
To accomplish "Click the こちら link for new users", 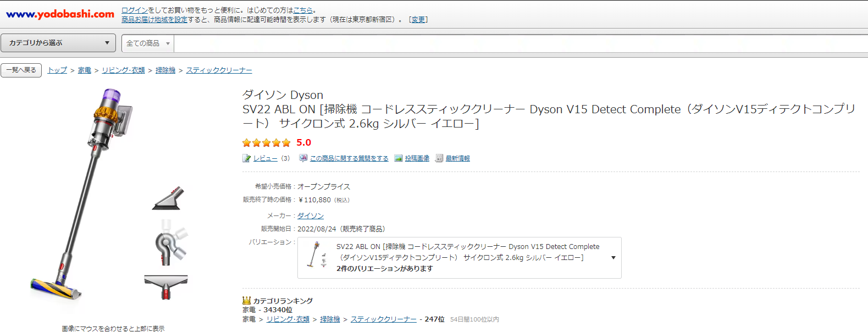I will [x=303, y=10].
